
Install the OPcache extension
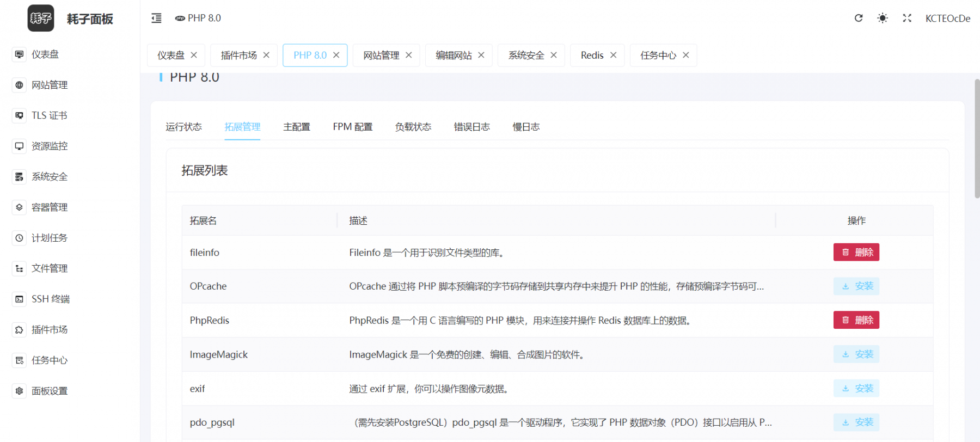(x=856, y=286)
